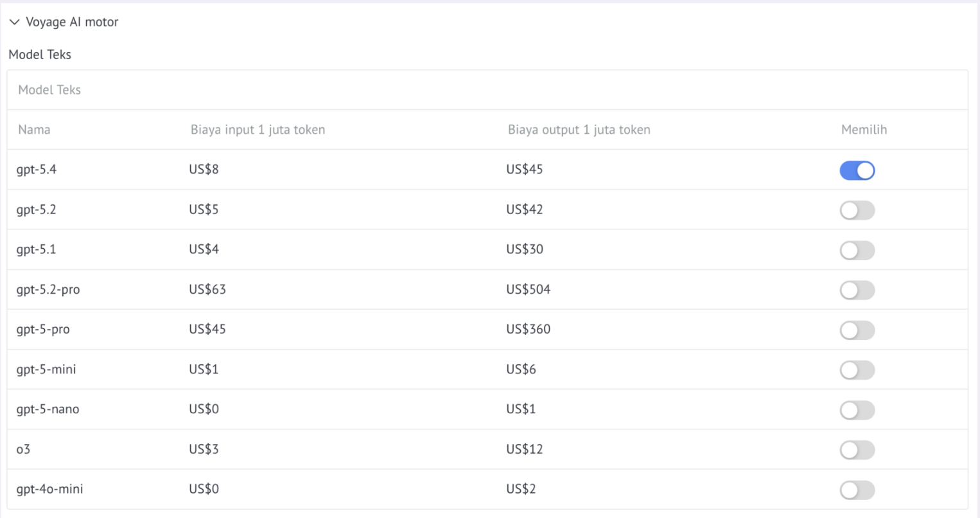Click the Biaya input 1 juta token header
Viewport: 980px width, 518px height.
click(258, 130)
